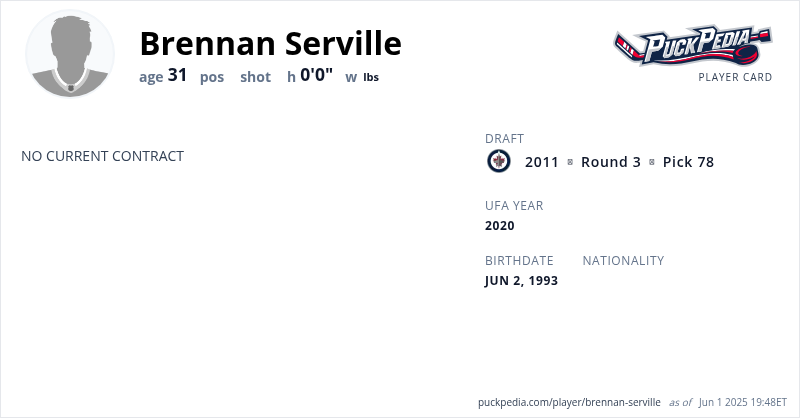Viewport: 800px width, 418px height.
Task: Click the PuckPedia logo
Action: (692, 46)
